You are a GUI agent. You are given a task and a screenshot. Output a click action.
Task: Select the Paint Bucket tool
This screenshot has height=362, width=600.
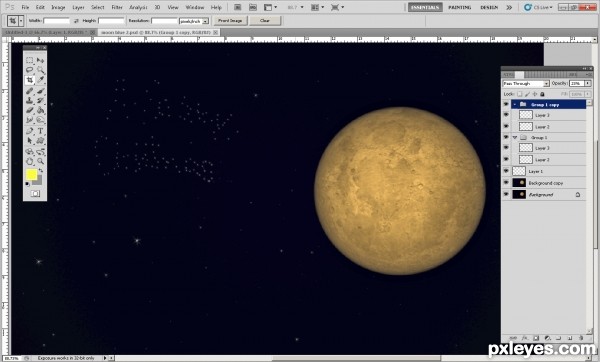coord(41,110)
